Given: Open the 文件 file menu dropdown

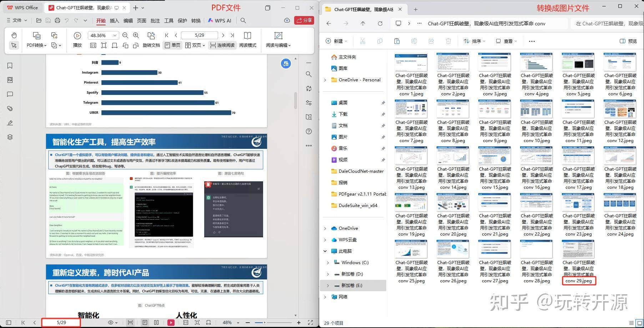Looking at the screenshot, I should pos(17,20).
